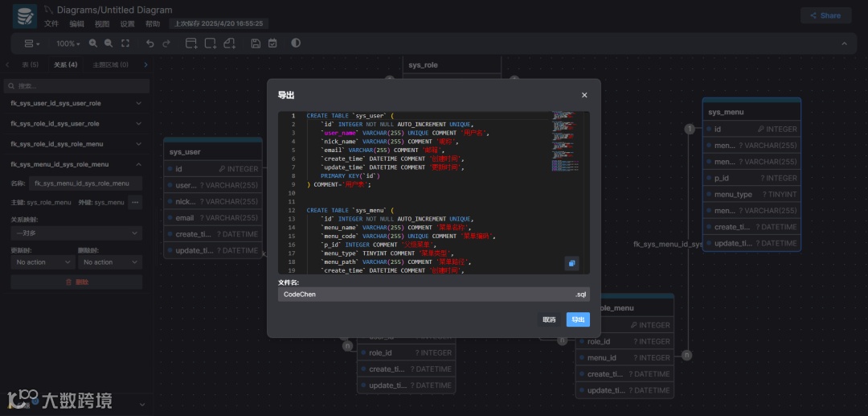Close the 导出 dialog with X

click(x=584, y=95)
